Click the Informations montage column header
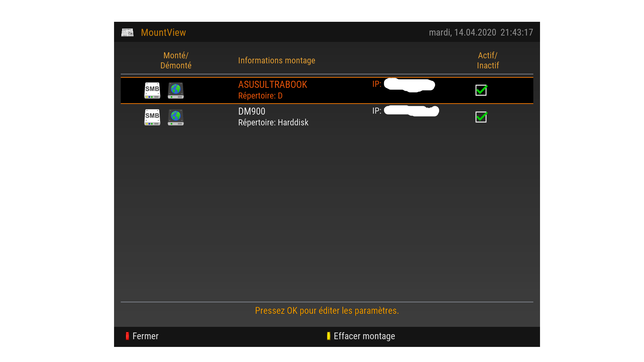Viewport: 644px width, 362px height. pyautogui.click(x=276, y=60)
